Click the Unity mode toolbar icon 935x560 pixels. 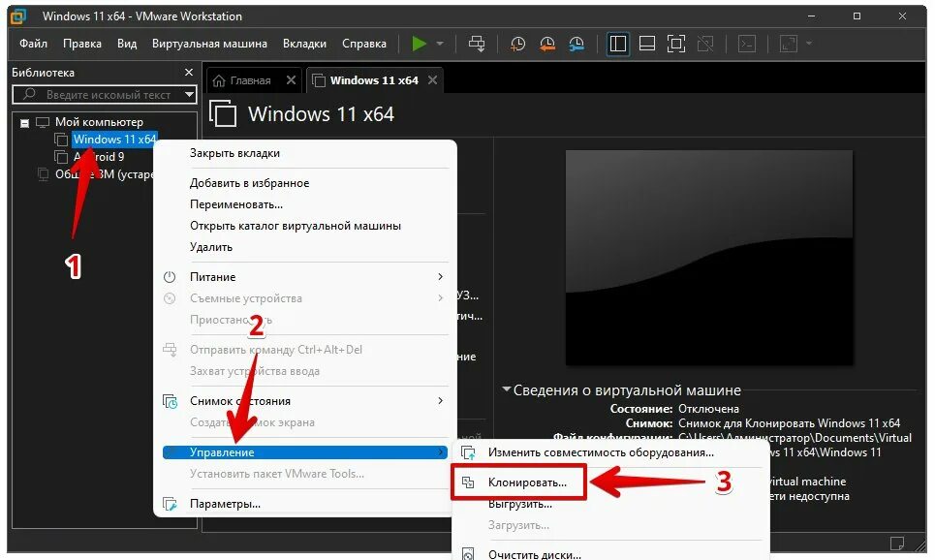pos(705,44)
